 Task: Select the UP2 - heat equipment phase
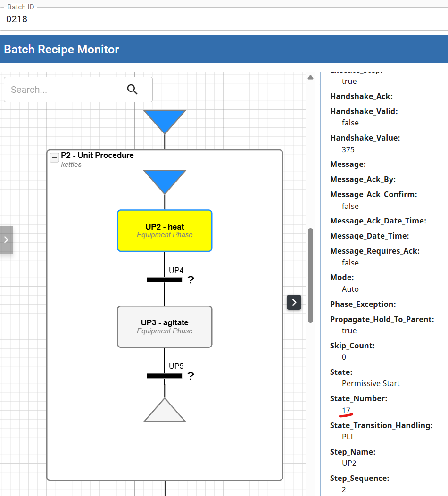click(165, 231)
